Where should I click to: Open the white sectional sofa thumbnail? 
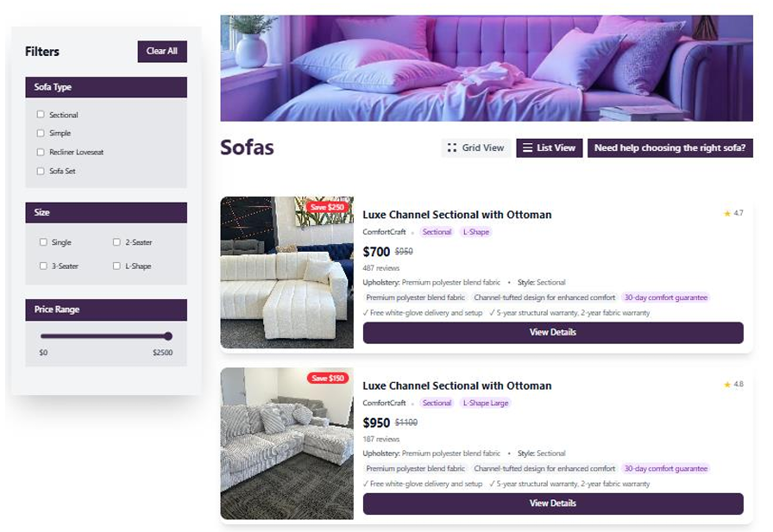point(287,272)
